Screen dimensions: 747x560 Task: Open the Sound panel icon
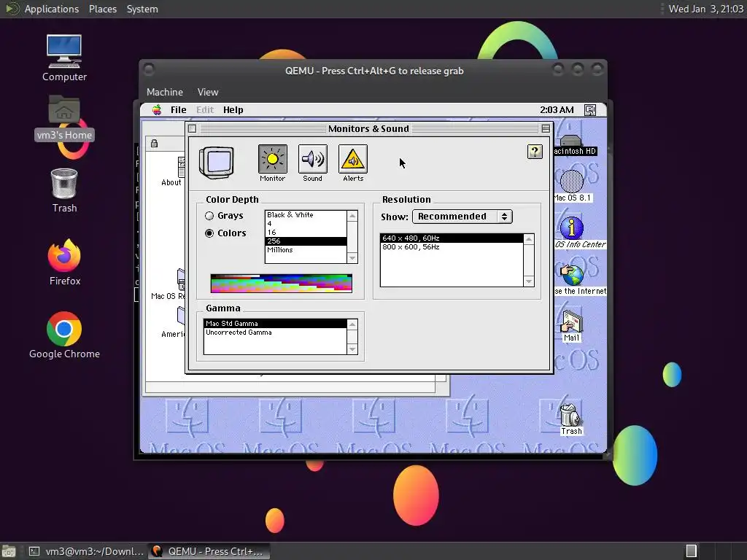tap(312, 159)
